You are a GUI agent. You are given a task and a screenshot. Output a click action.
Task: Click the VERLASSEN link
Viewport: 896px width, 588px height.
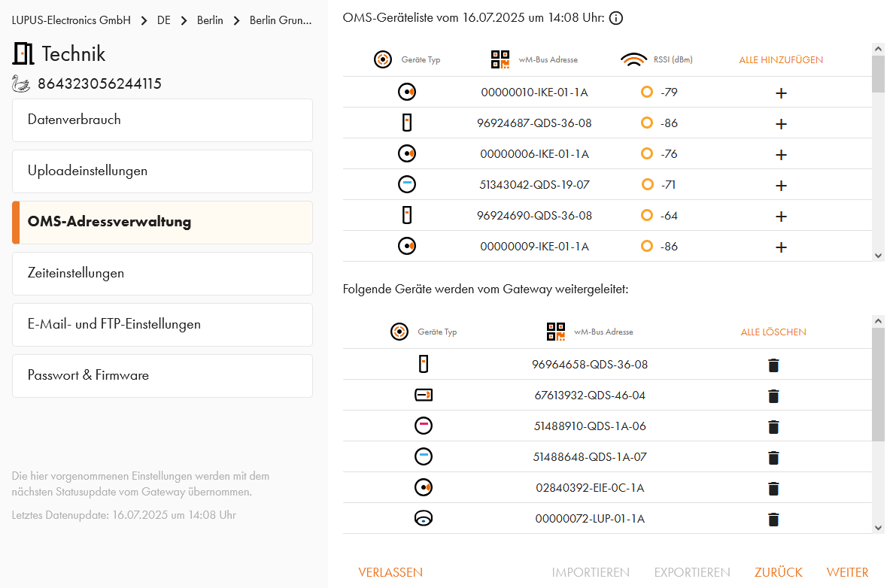[x=390, y=573]
